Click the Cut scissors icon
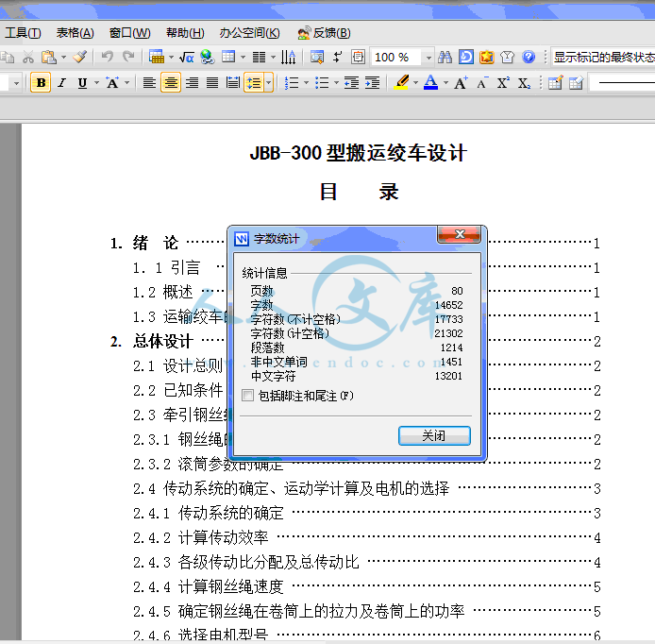Image resolution: width=655 pixels, height=644 pixels. (x=28, y=57)
